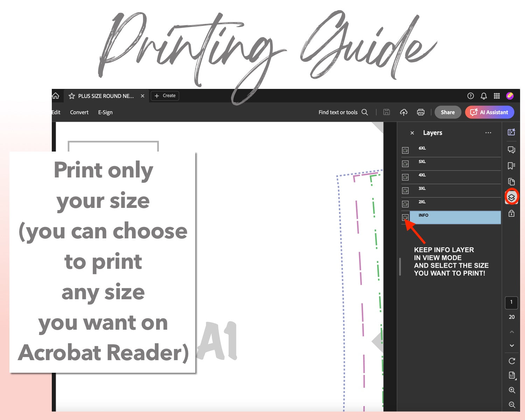Viewport: 525px width, 420px height.
Task: Rotate the page with rotate icon
Action: click(512, 361)
